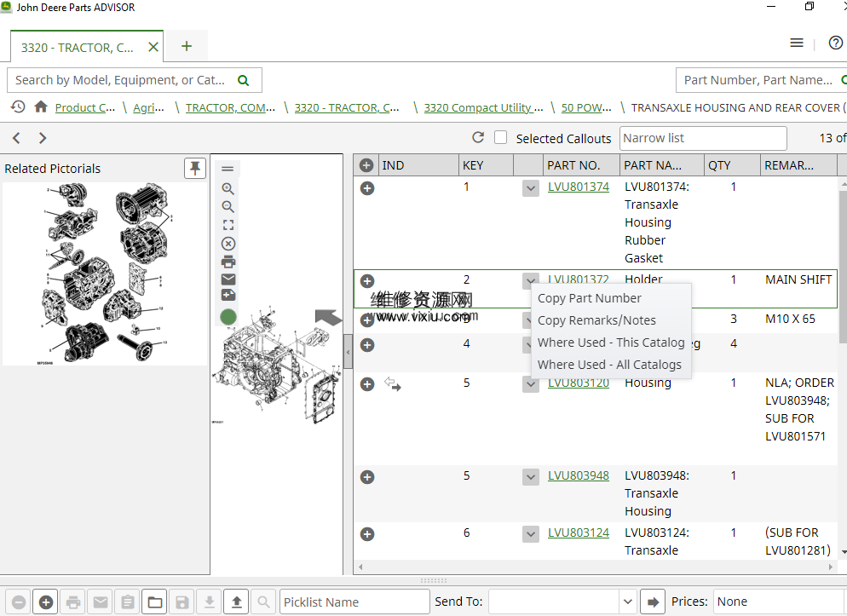
Task: Add LVU803124 to the picklist
Action: [367, 534]
